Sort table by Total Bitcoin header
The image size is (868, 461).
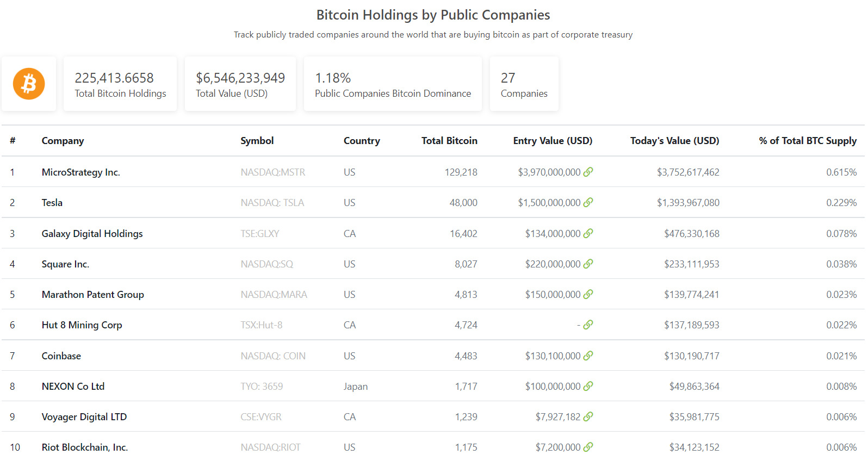click(449, 141)
